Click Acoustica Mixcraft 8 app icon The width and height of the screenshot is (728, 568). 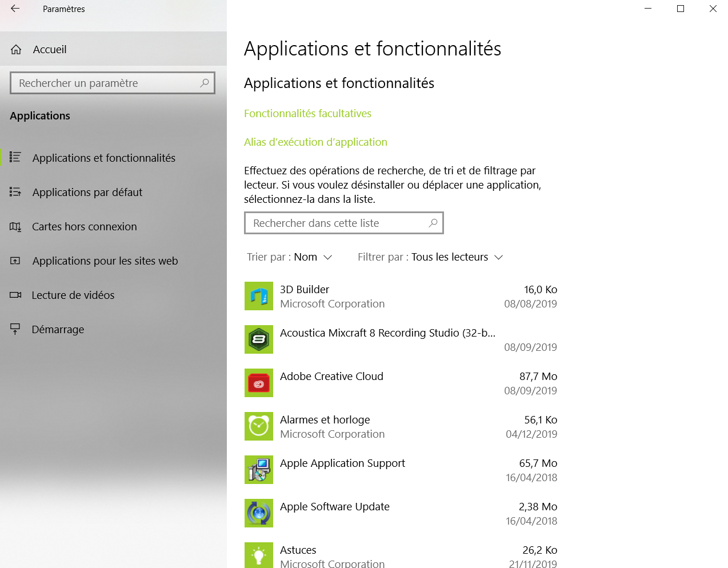pyautogui.click(x=259, y=339)
